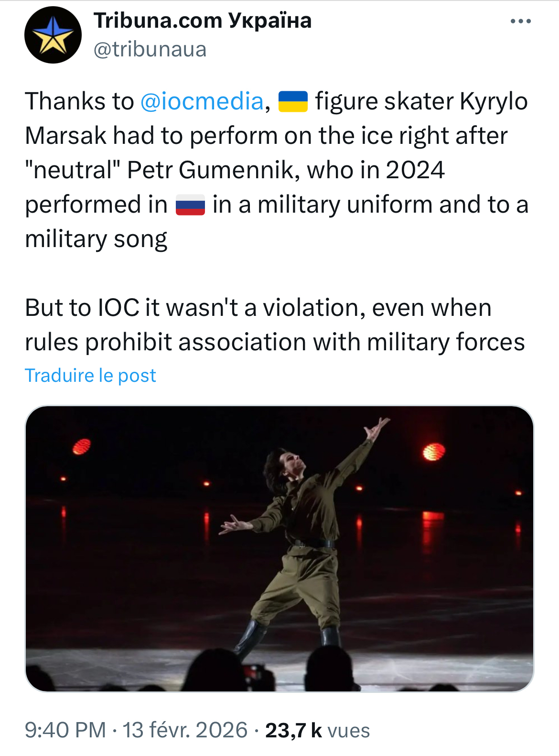Open the three-dot more options menu
Viewport: 559px width, 756px height.
tap(520, 22)
